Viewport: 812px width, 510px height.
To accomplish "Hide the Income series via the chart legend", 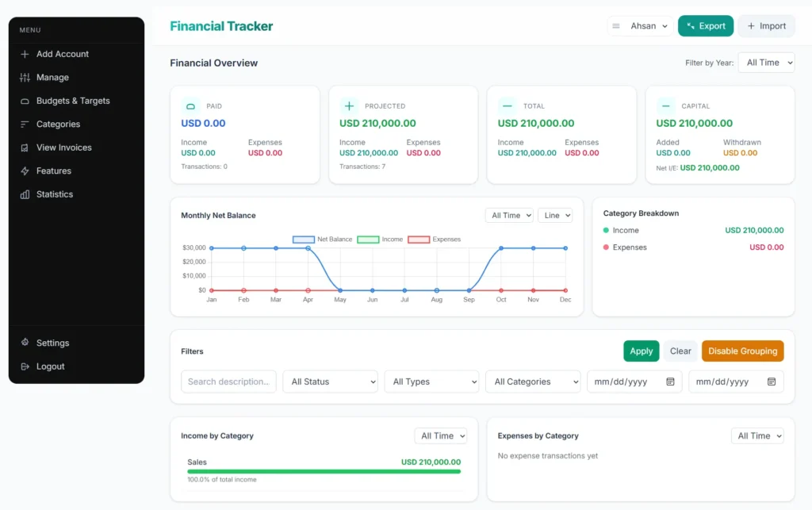I will tap(378, 239).
